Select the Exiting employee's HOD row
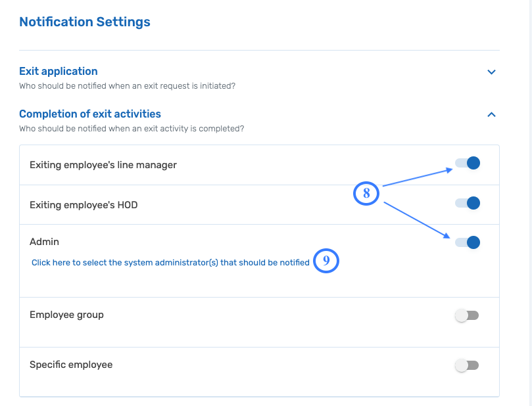The image size is (532, 406). pos(84,204)
